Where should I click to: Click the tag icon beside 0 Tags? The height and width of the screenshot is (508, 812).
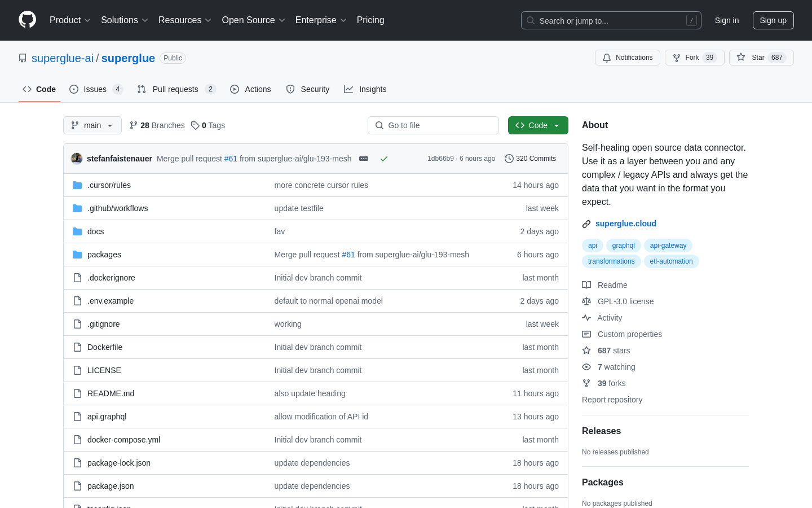[x=195, y=125]
